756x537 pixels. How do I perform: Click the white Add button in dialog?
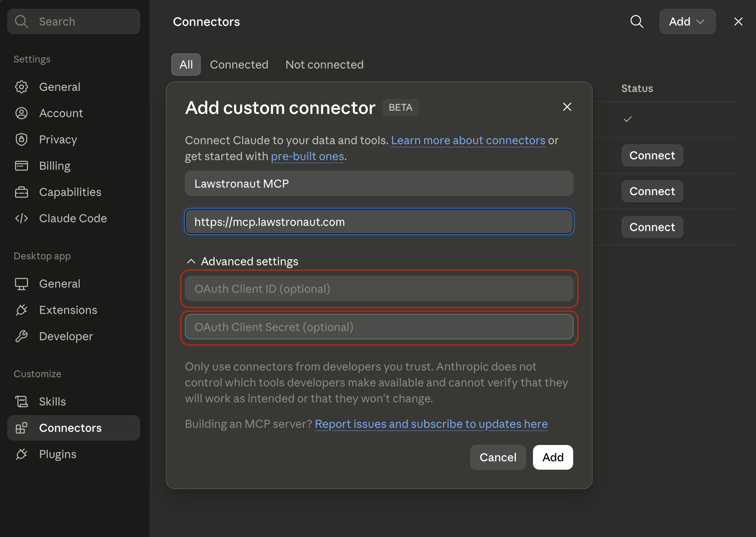coord(553,457)
